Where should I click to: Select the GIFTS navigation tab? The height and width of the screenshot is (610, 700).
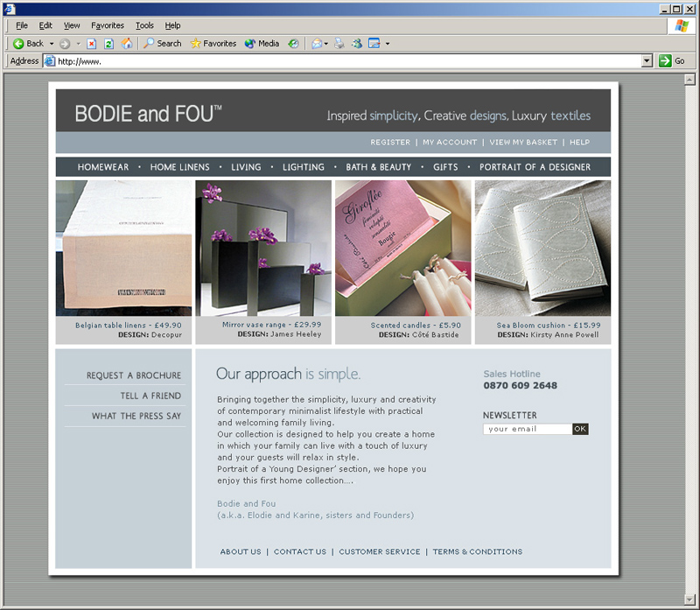click(x=445, y=167)
